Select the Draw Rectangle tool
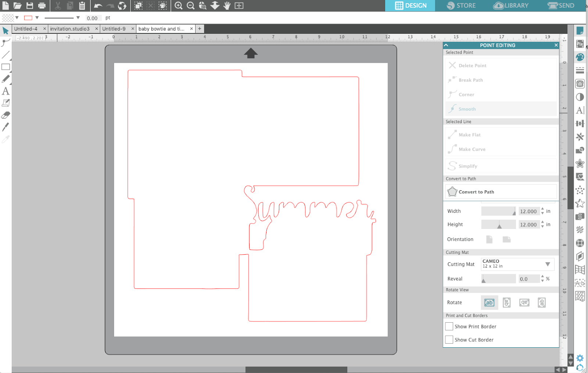Image resolution: width=588 pixels, height=373 pixels. click(x=6, y=67)
